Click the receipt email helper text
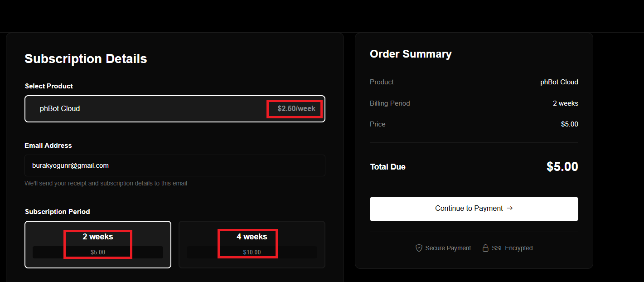This screenshot has height=282, width=644. click(x=106, y=183)
